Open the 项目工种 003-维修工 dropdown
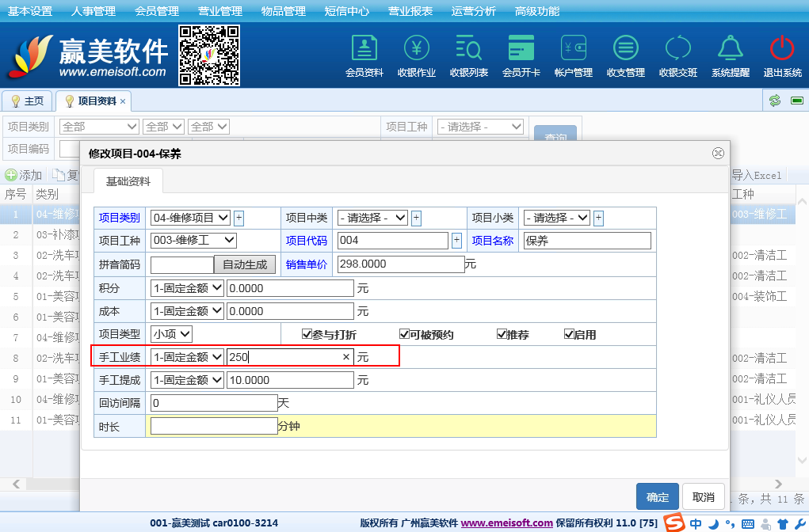Viewport: 809px width, 532px height. [x=193, y=240]
